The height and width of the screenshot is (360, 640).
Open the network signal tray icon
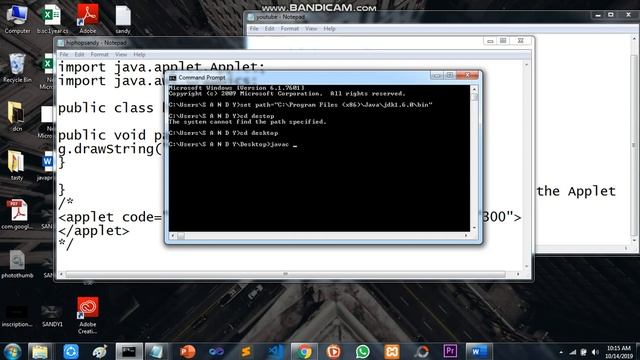573,352
